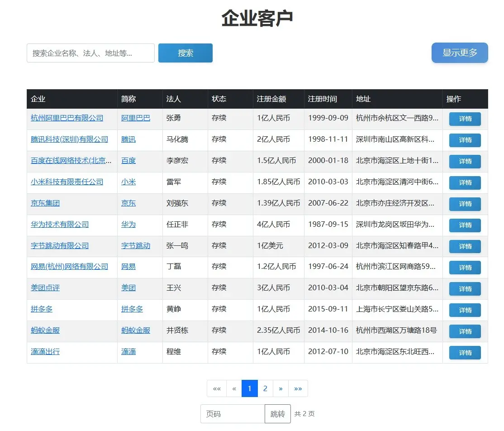Open the 拼多多 company name link

tap(42, 309)
